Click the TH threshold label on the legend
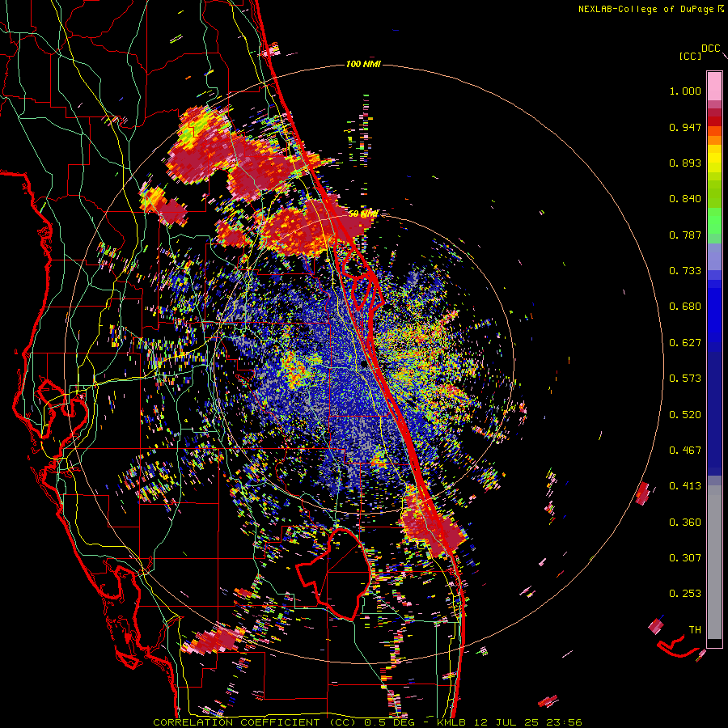 coord(695,630)
